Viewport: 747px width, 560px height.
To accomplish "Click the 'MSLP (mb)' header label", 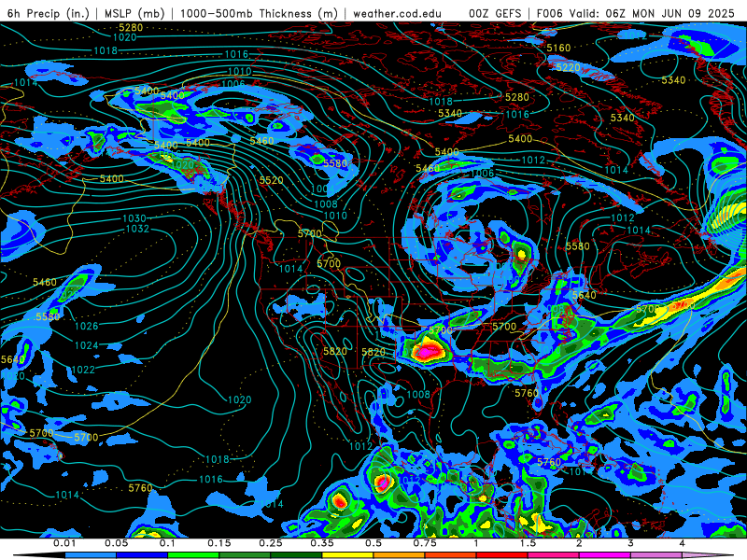I will coord(134,13).
